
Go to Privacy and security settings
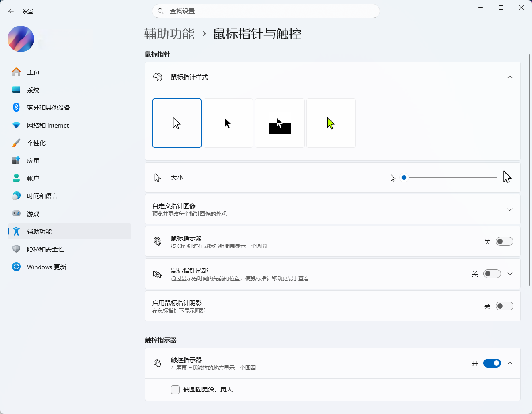[x=45, y=249]
